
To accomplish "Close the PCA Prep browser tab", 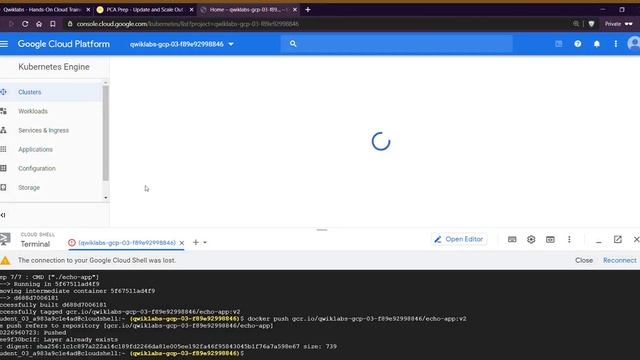I will (191, 9).
